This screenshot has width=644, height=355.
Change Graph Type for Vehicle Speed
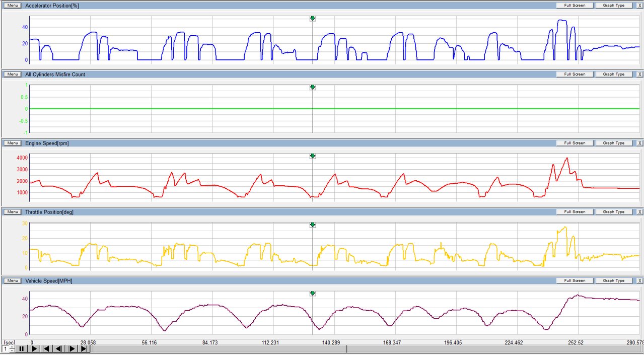point(614,280)
